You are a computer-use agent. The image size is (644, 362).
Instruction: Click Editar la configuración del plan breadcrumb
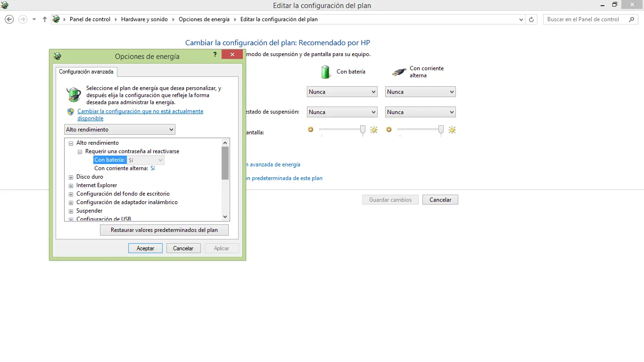pyautogui.click(x=279, y=19)
